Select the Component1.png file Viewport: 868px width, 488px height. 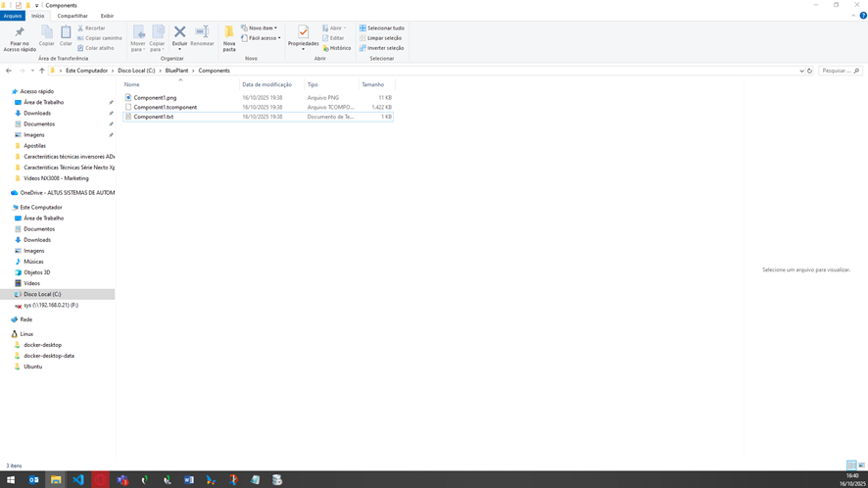[155, 98]
